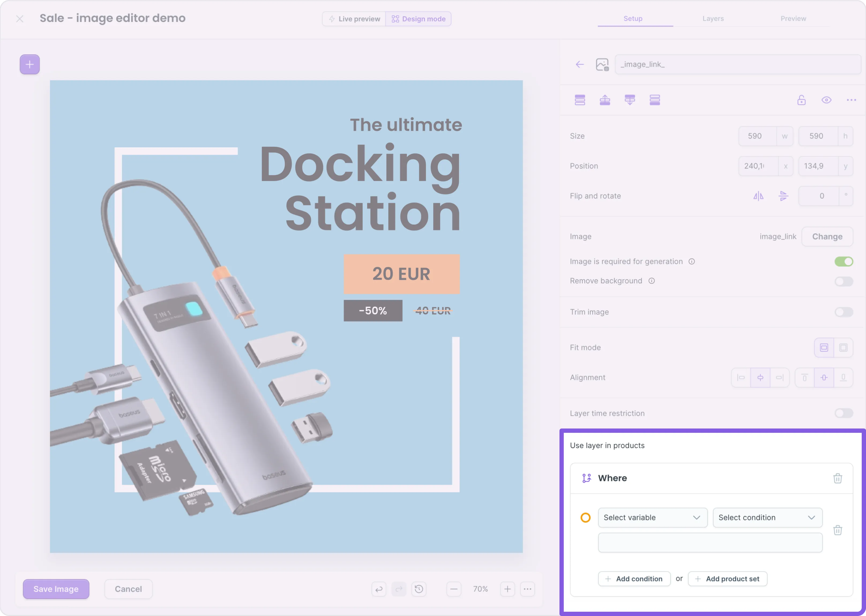Switch to Live preview mode

[354, 19]
